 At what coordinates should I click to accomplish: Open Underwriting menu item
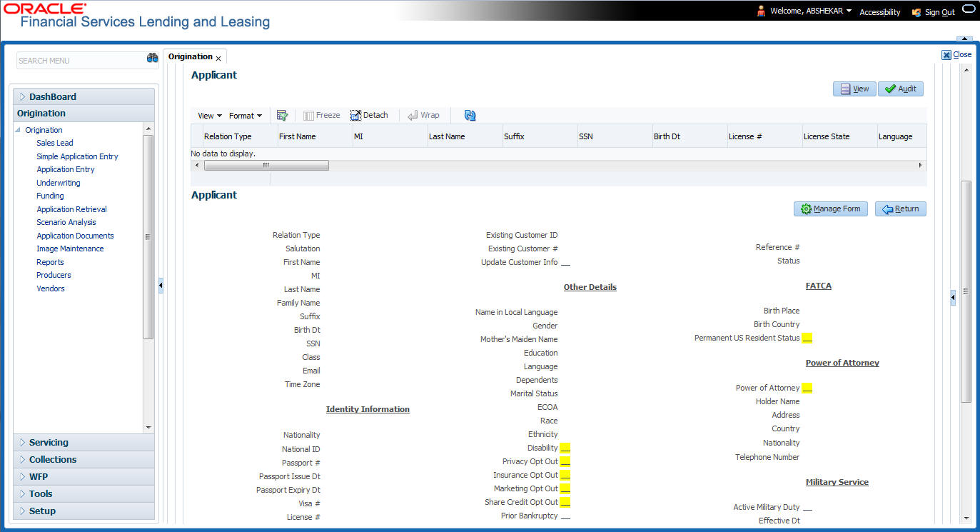(x=59, y=183)
